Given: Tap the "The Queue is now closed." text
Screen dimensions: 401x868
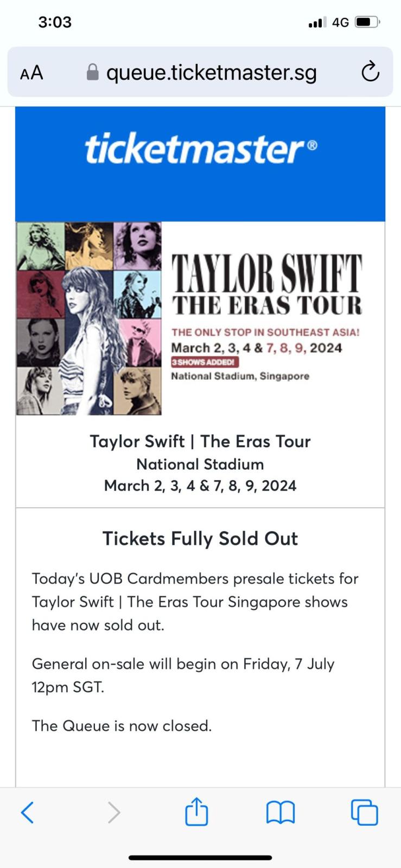Looking at the screenshot, I should [x=122, y=725].
